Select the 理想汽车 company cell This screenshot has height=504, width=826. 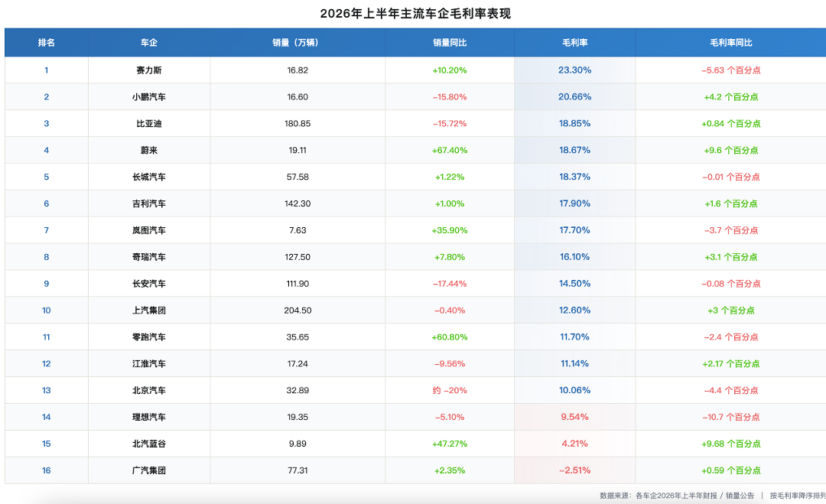pos(149,417)
